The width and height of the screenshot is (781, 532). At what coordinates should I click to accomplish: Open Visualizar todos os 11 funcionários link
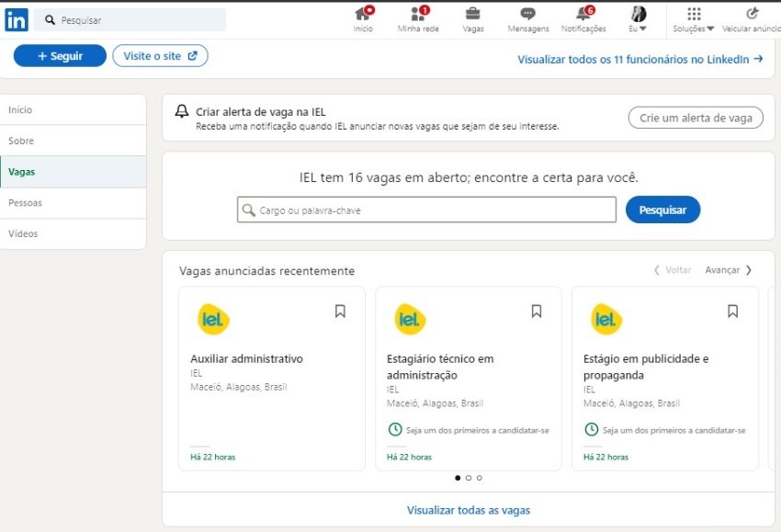pos(640,60)
